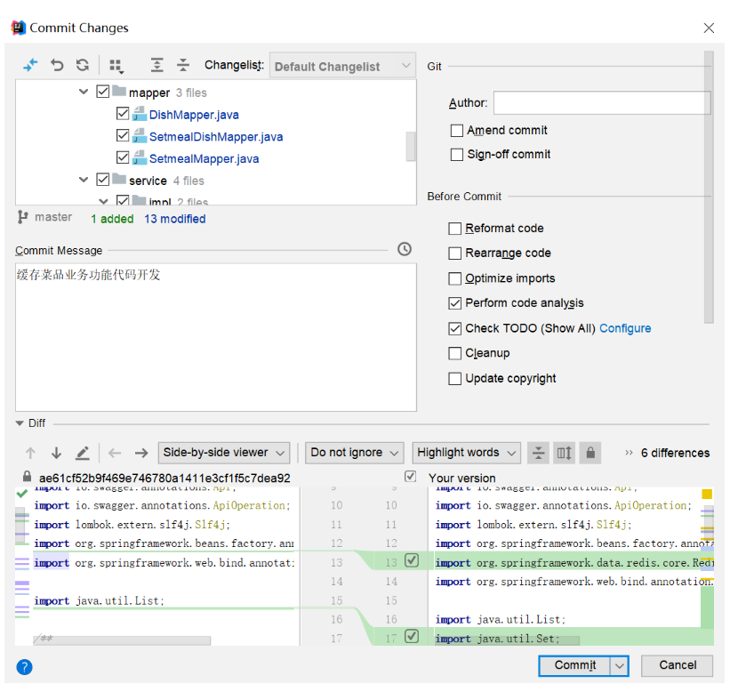Uncheck SetmealDishMapper.java checkbox
The height and width of the screenshot is (700, 746).
click(123, 135)
